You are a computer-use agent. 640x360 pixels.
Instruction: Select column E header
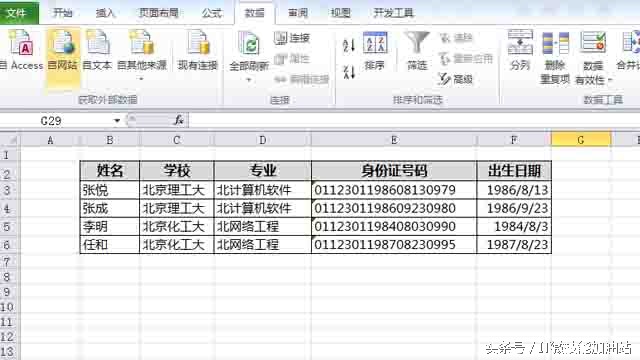tap(394, 140)
